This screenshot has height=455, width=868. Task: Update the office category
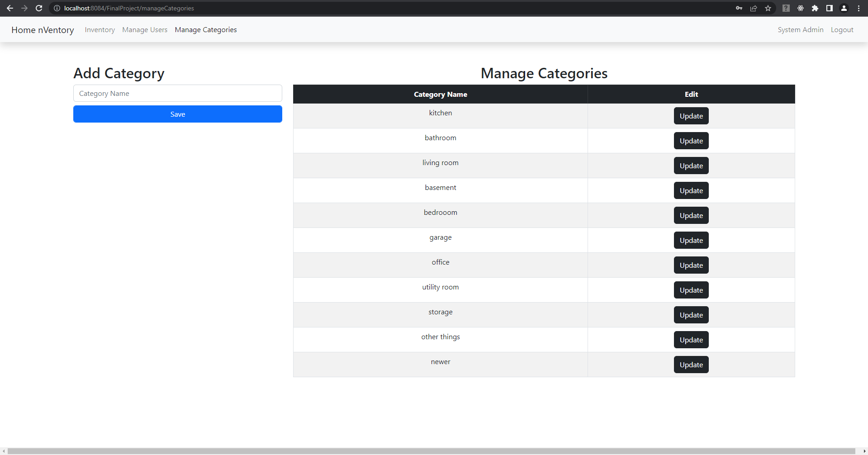tap(691, 265)
